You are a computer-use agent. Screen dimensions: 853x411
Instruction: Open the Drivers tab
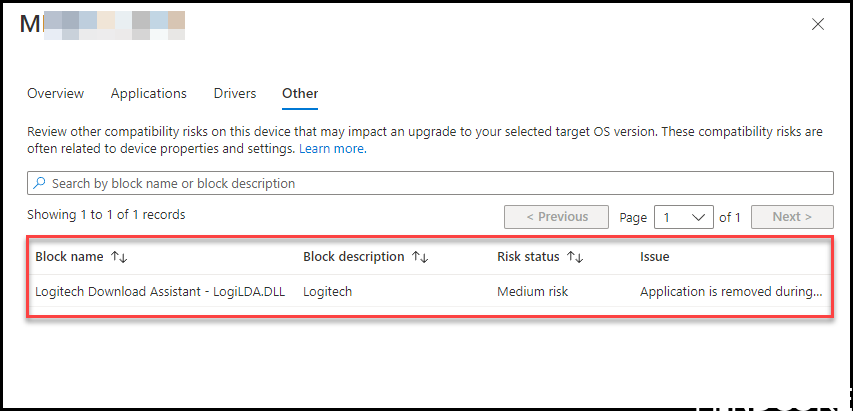coord(235,94)
